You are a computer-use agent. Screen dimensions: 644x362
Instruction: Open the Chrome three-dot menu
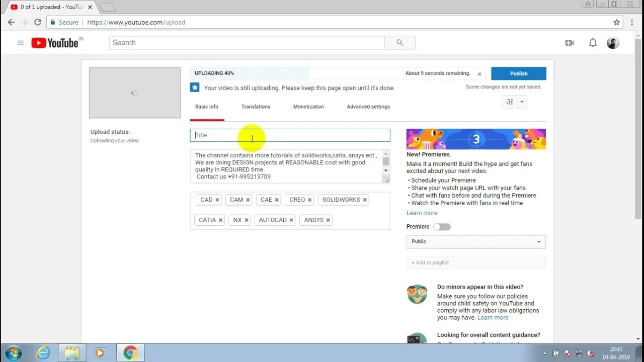(632, 22)
